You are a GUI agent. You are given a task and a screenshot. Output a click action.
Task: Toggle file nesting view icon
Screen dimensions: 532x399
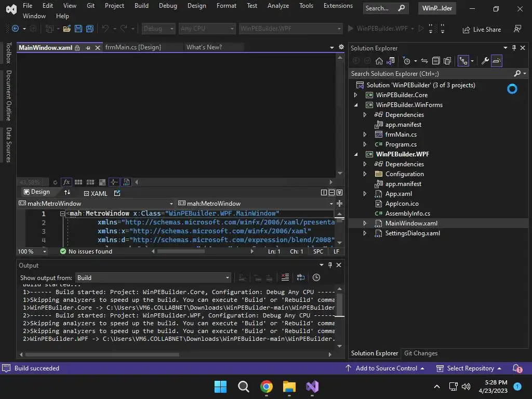tap(463, 61)
